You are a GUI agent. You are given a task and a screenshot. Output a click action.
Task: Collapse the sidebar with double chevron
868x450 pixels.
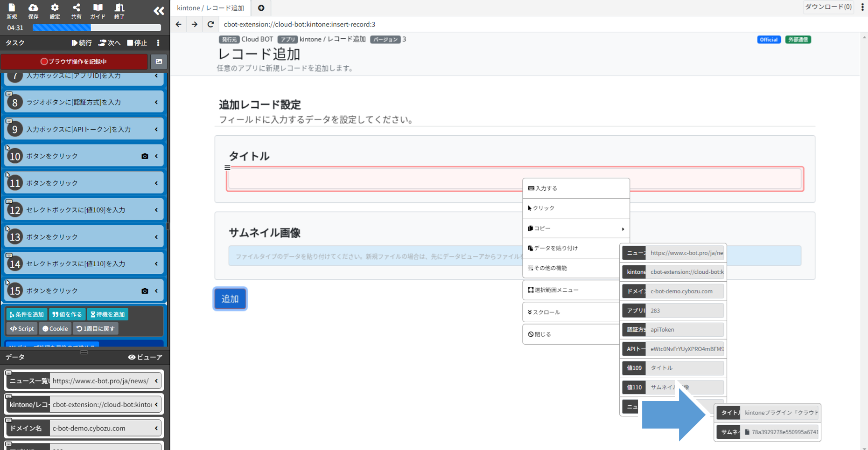coord(159,11)
